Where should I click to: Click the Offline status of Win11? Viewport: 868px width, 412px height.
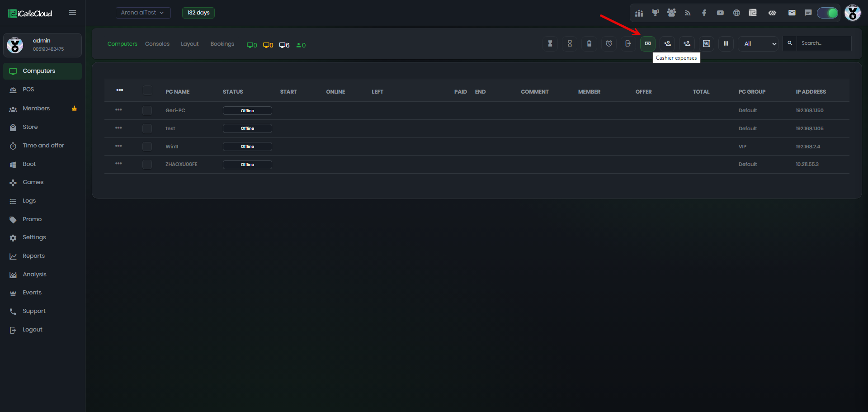pyautogui.click(x=247, y=147)
